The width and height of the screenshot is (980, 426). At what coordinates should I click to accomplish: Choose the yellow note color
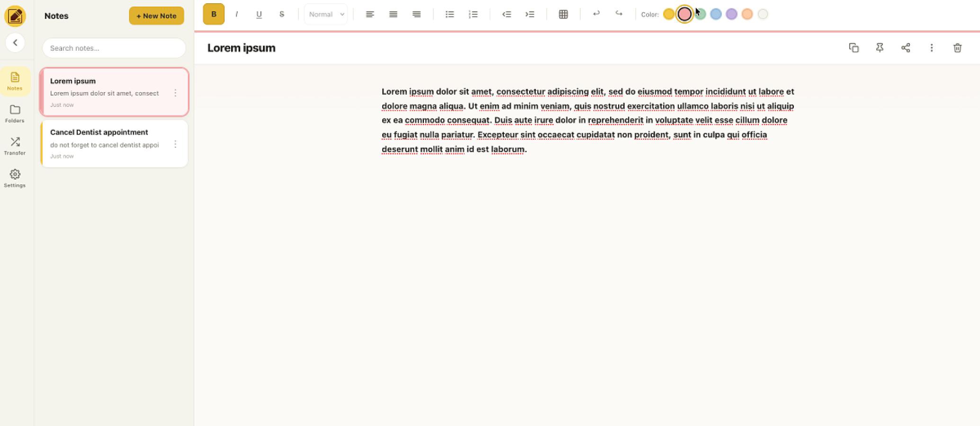(x=668, y=14)
